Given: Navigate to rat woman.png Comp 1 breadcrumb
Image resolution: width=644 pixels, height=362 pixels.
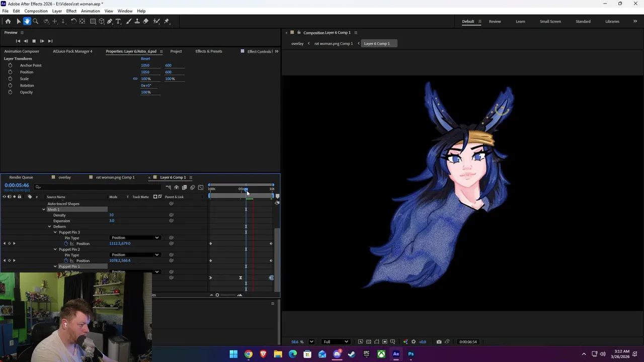Looking at the screenshot, I should (x=334, y=44).
